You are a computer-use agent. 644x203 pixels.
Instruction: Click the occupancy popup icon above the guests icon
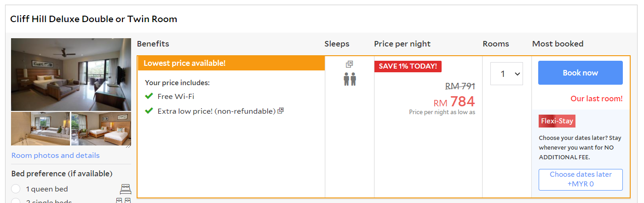point(350,64)
